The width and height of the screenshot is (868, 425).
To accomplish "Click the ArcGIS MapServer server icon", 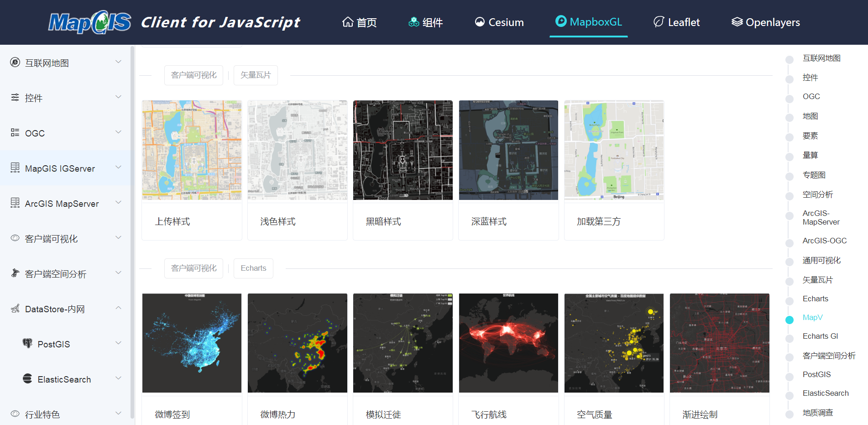I will coord(15,203).
